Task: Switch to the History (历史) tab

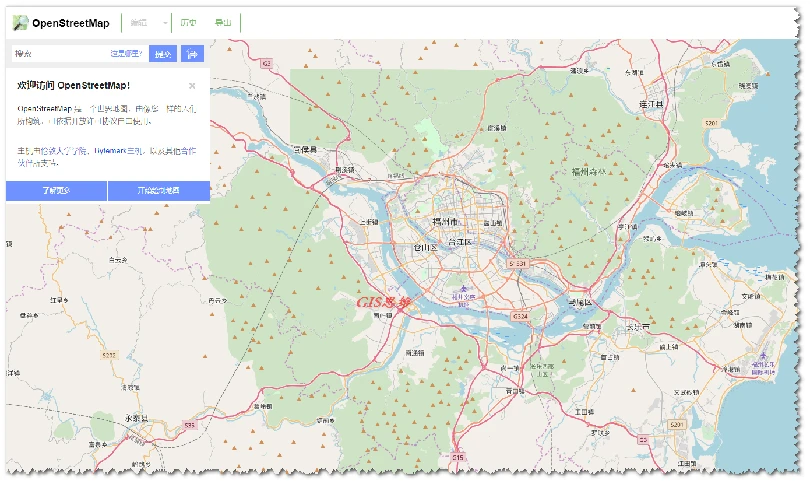Action: pos(188,23)
